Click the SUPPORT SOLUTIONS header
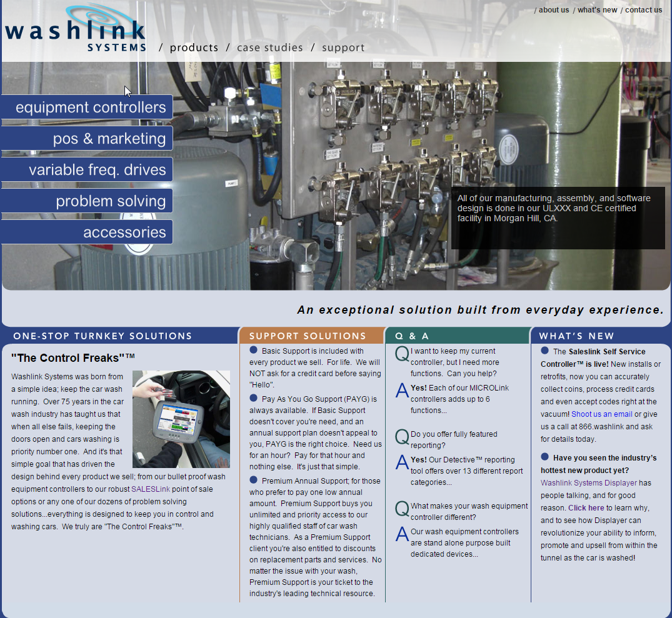The width and height of the screenshot is (672, 618). [308, 336]
